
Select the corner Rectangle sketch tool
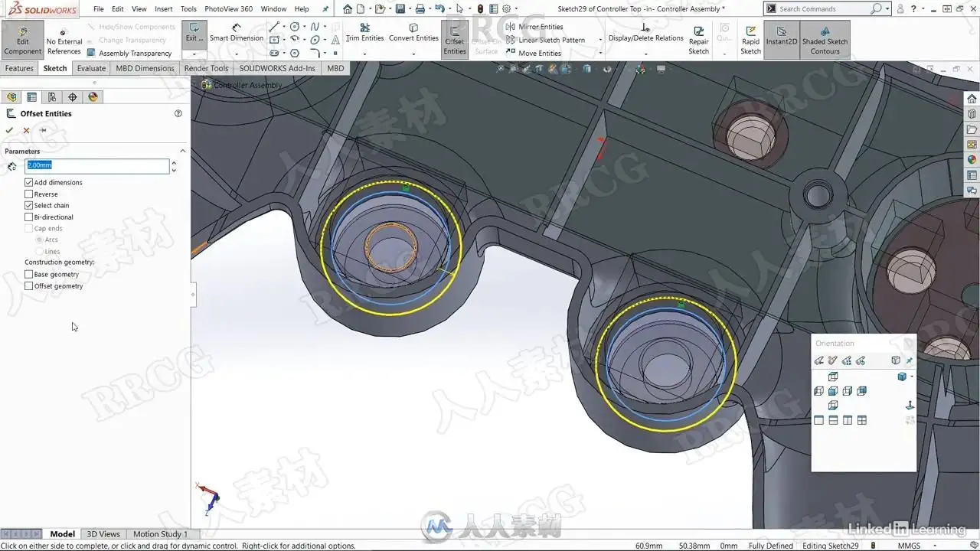[x=274, y=40]
